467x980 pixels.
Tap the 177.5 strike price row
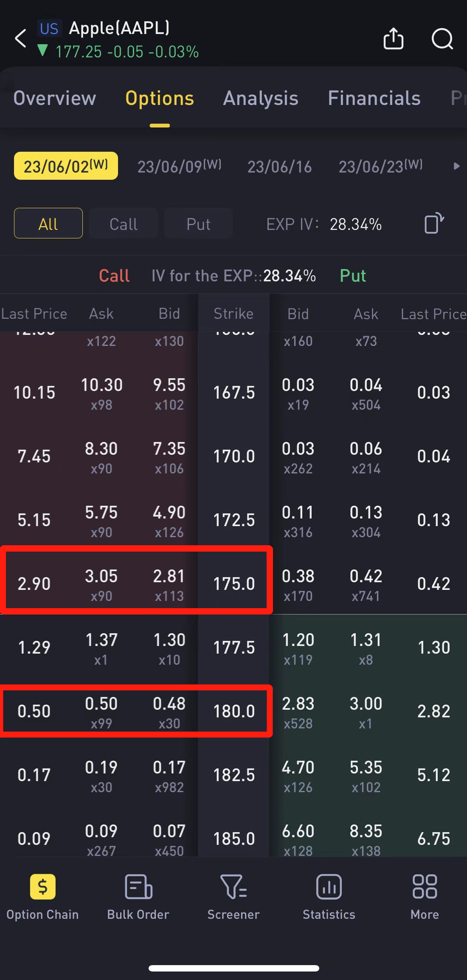tap(234, 648)
